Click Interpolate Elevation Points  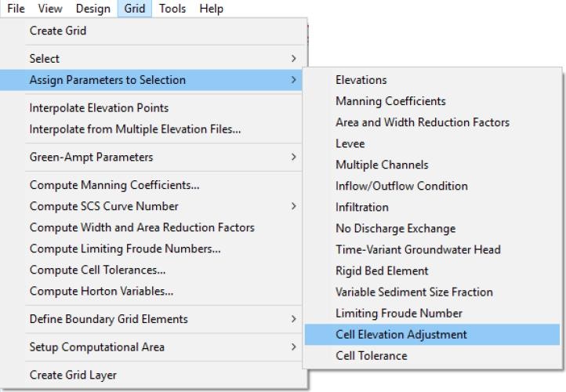tap(99, 107)
